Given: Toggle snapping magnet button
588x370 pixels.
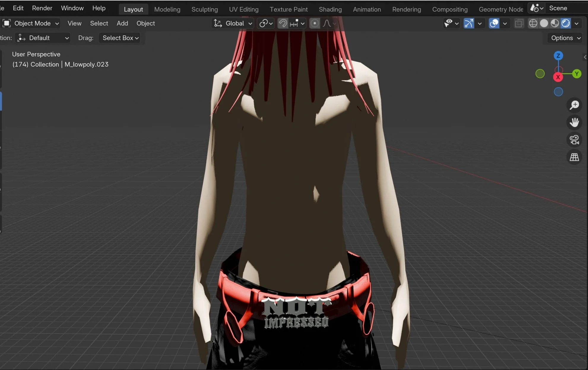Looking at the screenshot, I should (283, 23).
